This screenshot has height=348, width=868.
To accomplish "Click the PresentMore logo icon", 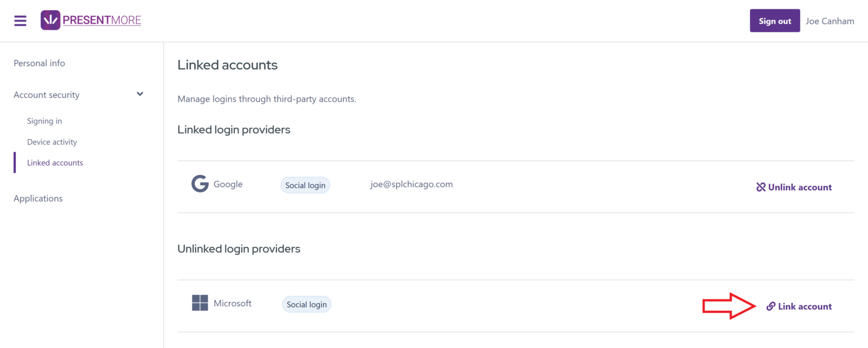I will 50,20.
